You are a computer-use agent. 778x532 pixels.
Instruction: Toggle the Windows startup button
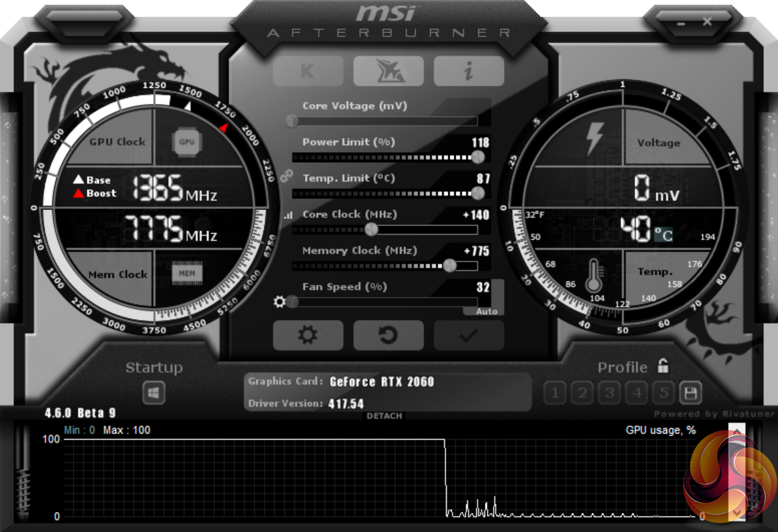[x=153, y=393]
